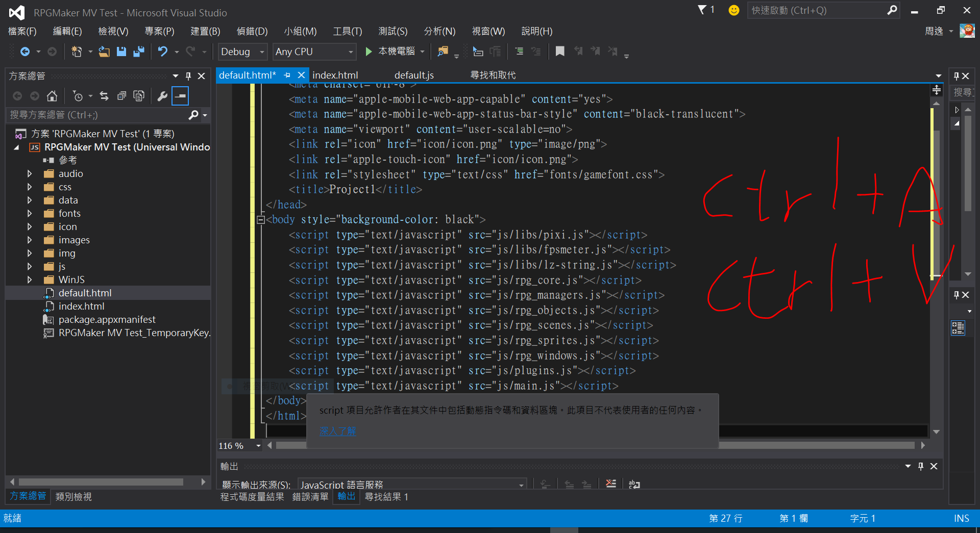This screenshot has height=533, width=980.
Task: Open the 程式碼度量結果 panel tab
Action: pyautogui.click(x=252, y=497)
